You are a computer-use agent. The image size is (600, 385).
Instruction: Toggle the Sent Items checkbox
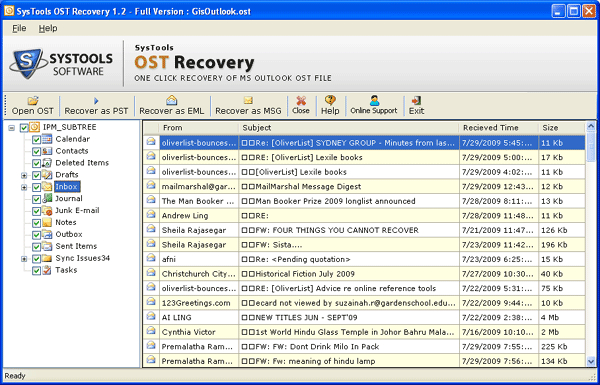point(36,247)
